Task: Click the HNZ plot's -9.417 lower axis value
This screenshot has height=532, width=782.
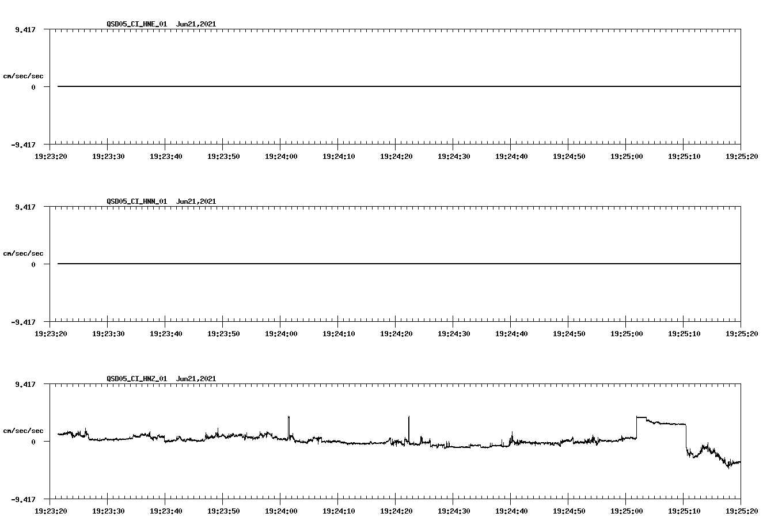Action: tap(23, 500)
